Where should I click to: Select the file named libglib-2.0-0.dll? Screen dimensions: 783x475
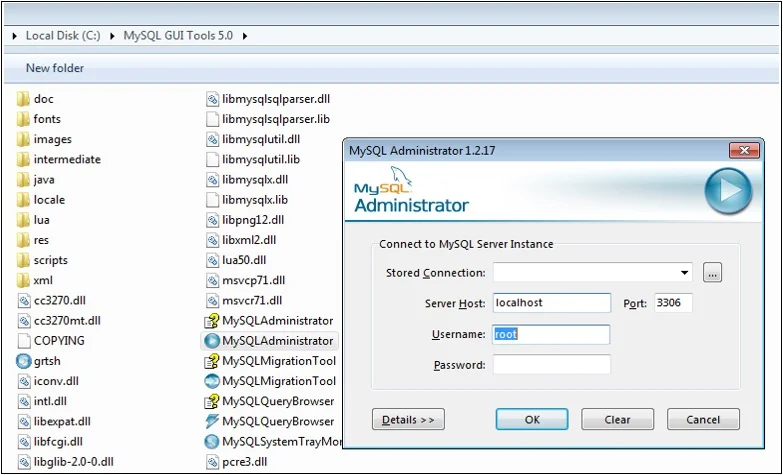(x=73, y=462)
